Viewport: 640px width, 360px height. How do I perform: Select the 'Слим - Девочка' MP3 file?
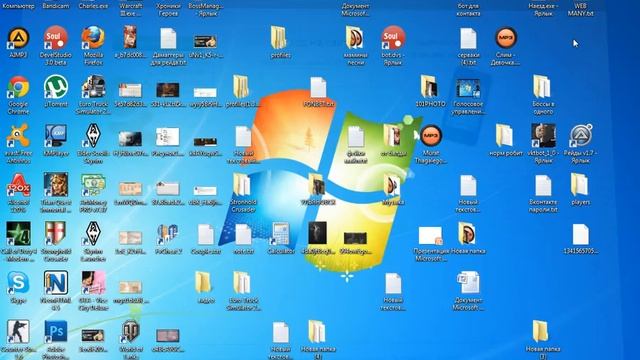click(x=506, y=38)
